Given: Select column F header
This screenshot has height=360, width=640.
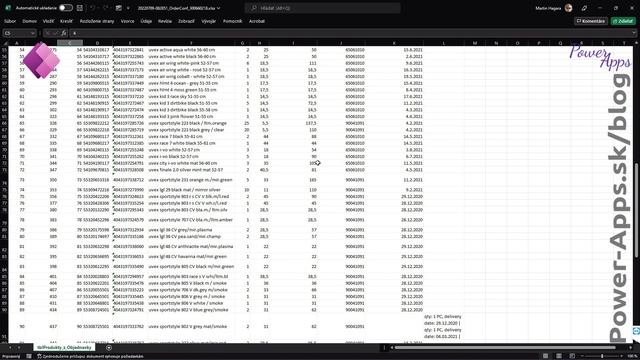Looking at the screenshot, I should click(x=191, y=43).
